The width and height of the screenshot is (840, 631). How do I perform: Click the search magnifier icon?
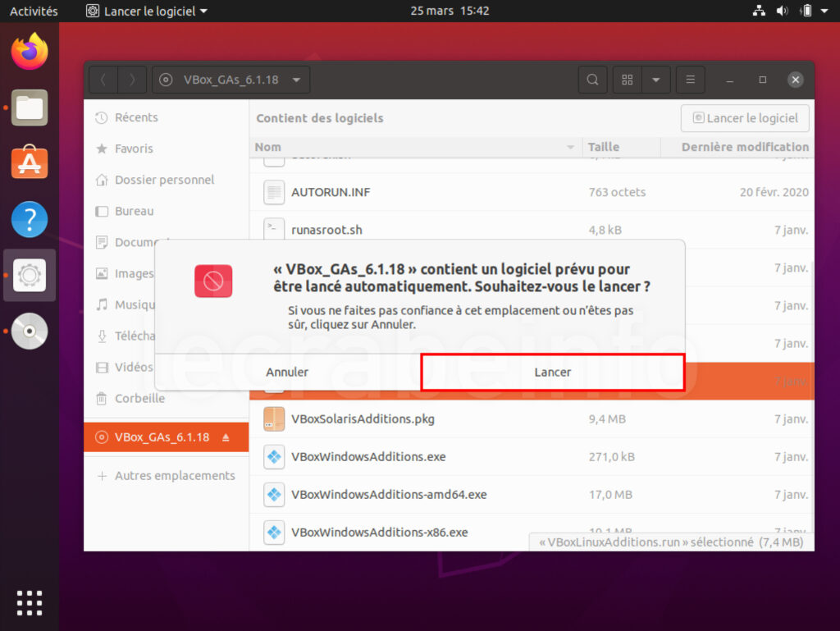pos(592,80)
